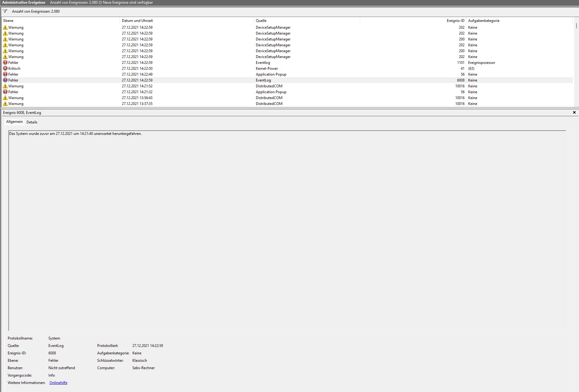Viewport: 579px width, 392px height.
Task: Click the 'Ereignispozessor' category cell
Action: pyautogui.click(x=481, y=63)
